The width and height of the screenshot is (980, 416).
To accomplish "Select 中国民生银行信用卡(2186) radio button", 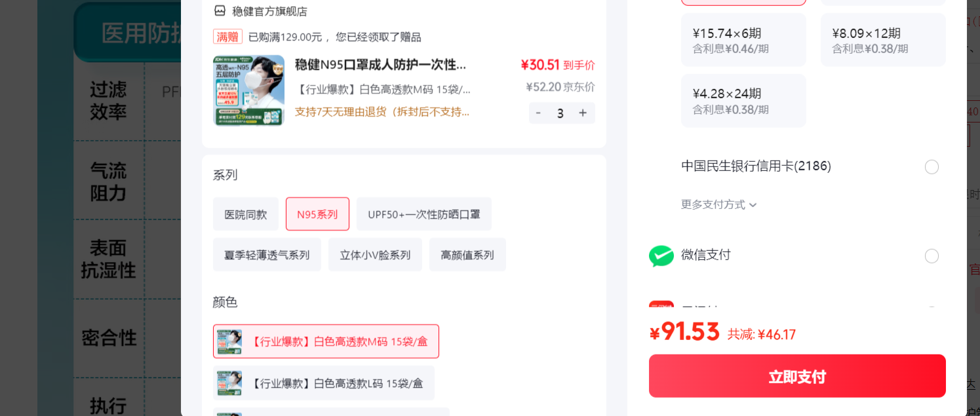I will tap(931, 167).
